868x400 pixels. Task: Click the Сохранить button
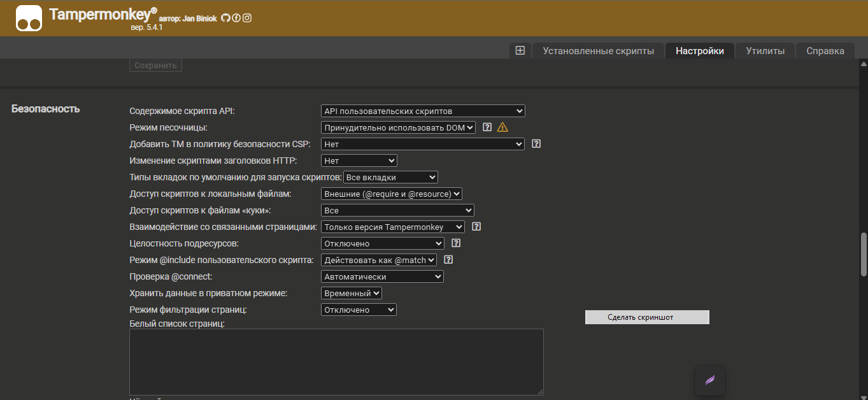155,65
